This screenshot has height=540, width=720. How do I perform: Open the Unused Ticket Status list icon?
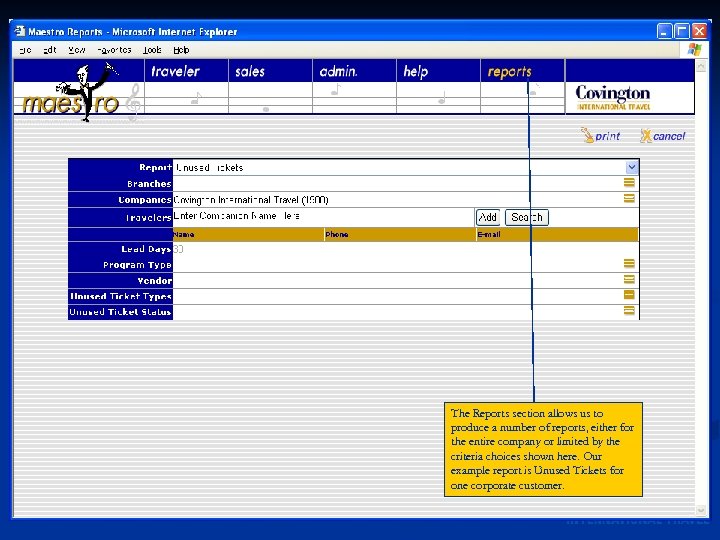click(x=629, y=310)
